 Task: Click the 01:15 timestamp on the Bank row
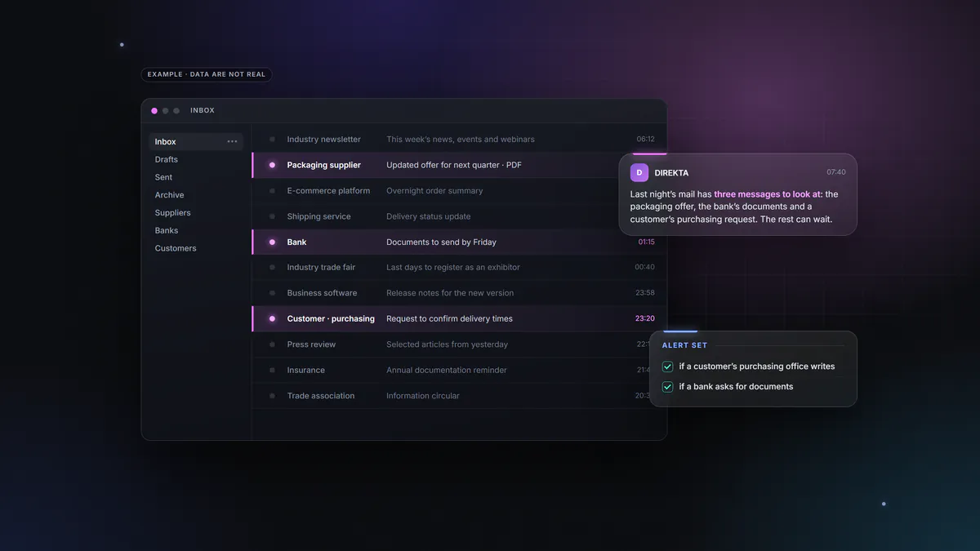[x=646, y=242]
